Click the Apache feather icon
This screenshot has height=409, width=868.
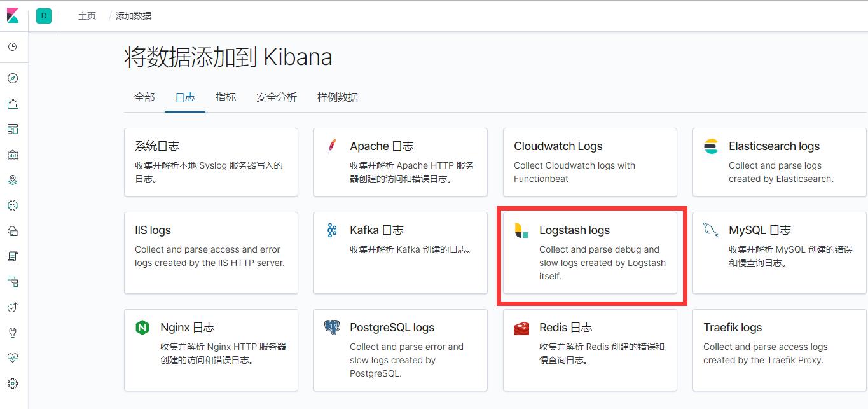pos(332,146)
